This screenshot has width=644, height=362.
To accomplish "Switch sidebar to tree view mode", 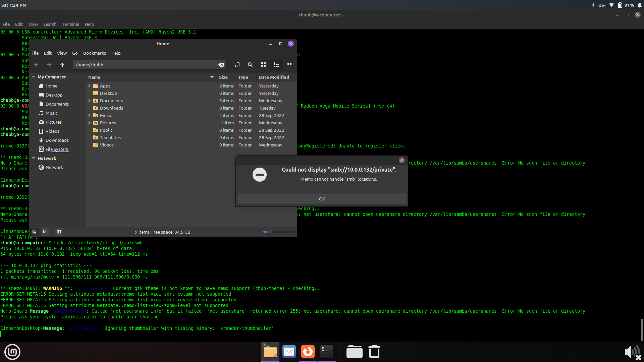I will 44,232.
